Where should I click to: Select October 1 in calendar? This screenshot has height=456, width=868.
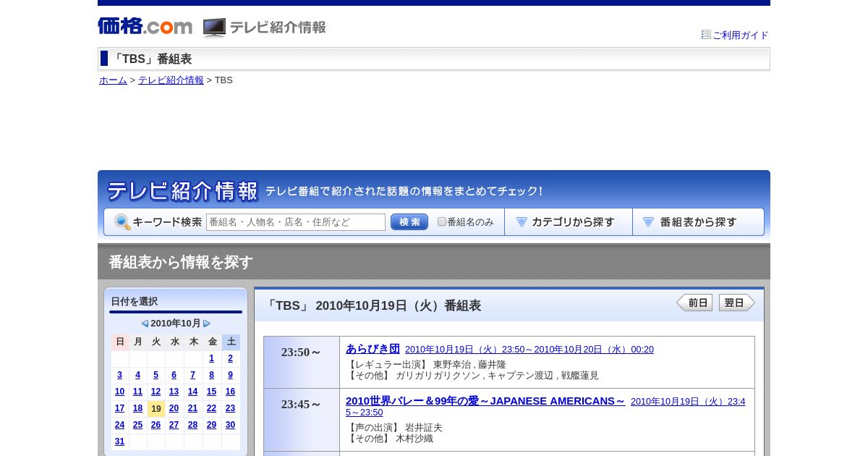[x=211, y=358]
